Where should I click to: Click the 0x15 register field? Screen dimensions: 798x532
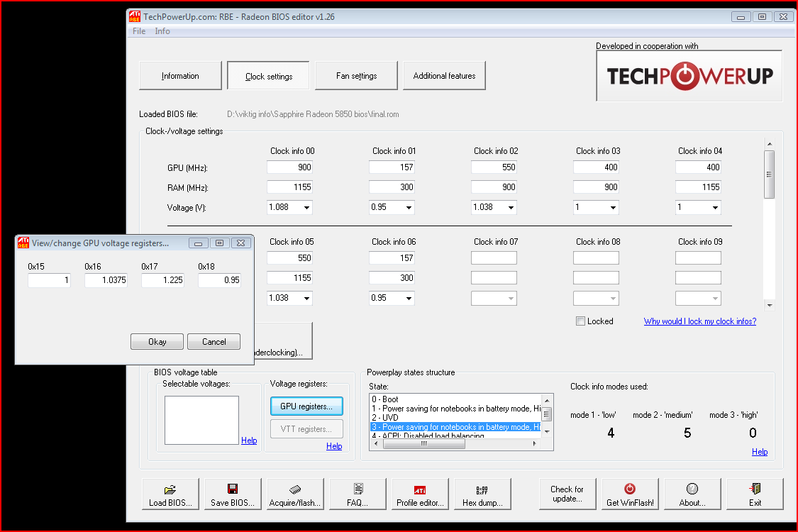[x=50, y=280]
